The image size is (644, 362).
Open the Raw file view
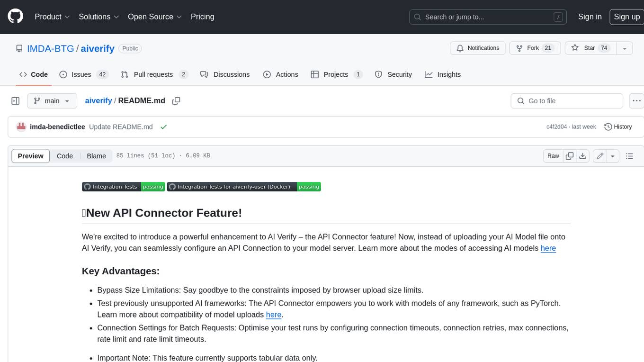coord(553,156)
